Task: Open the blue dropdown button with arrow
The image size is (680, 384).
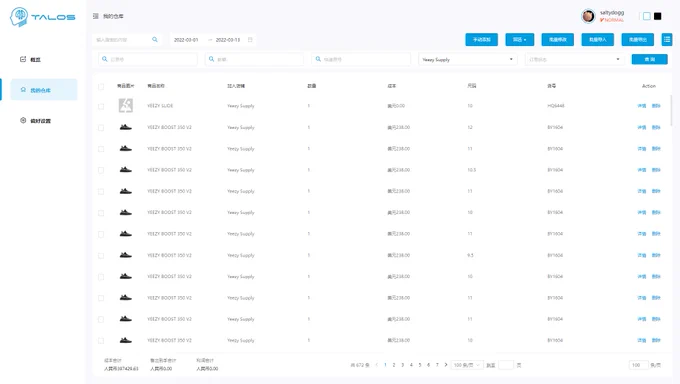Action: (520, 39)
